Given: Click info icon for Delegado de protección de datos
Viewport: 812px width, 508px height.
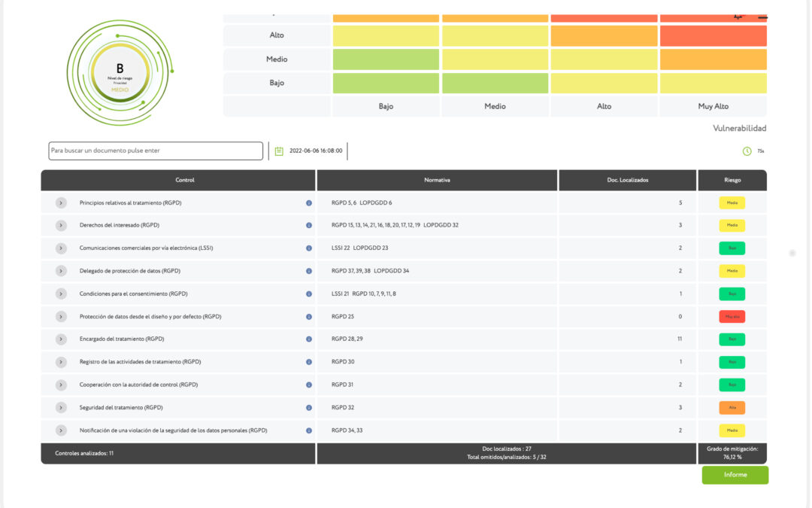Looking at the screenshot, I should click(x=309, y=271).
